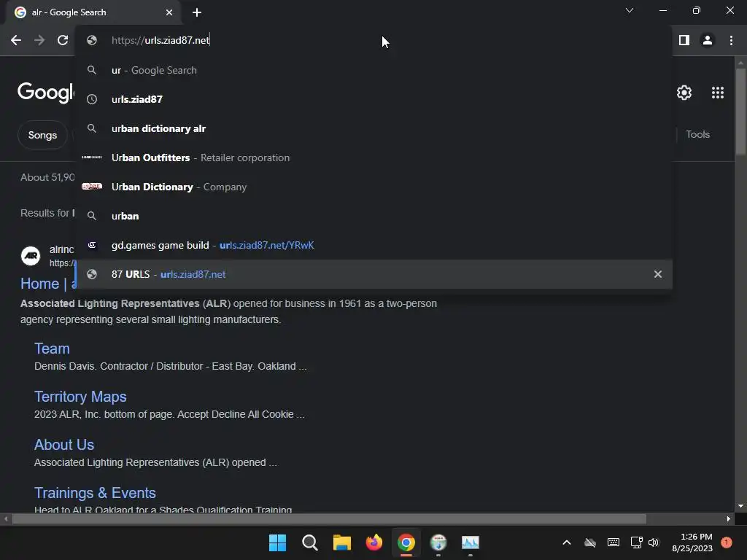Choose the 'urban' search suggestion
Viewport: 747px width, 560px height.
[374, 216]
